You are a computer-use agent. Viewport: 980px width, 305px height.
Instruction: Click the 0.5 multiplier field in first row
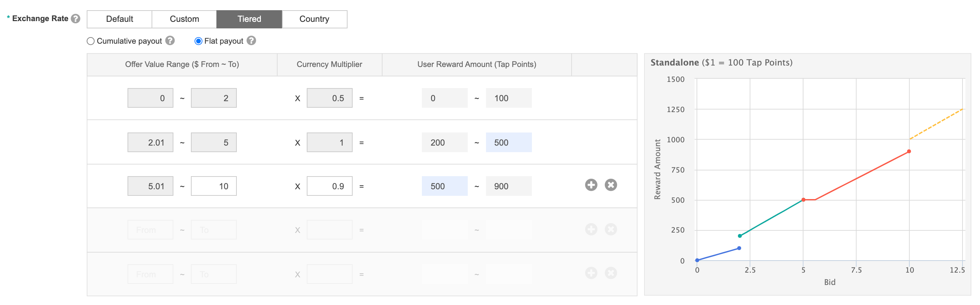[x=329, y=98]
